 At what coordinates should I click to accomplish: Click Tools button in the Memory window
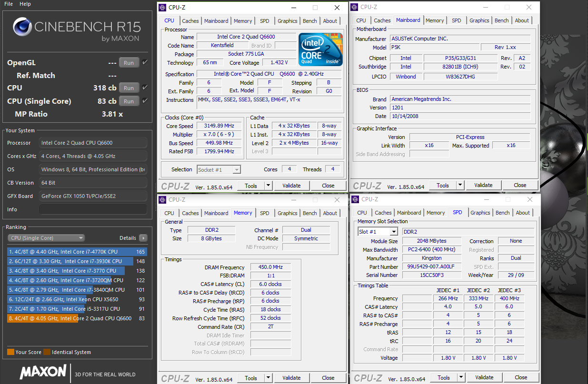[251, 378]
